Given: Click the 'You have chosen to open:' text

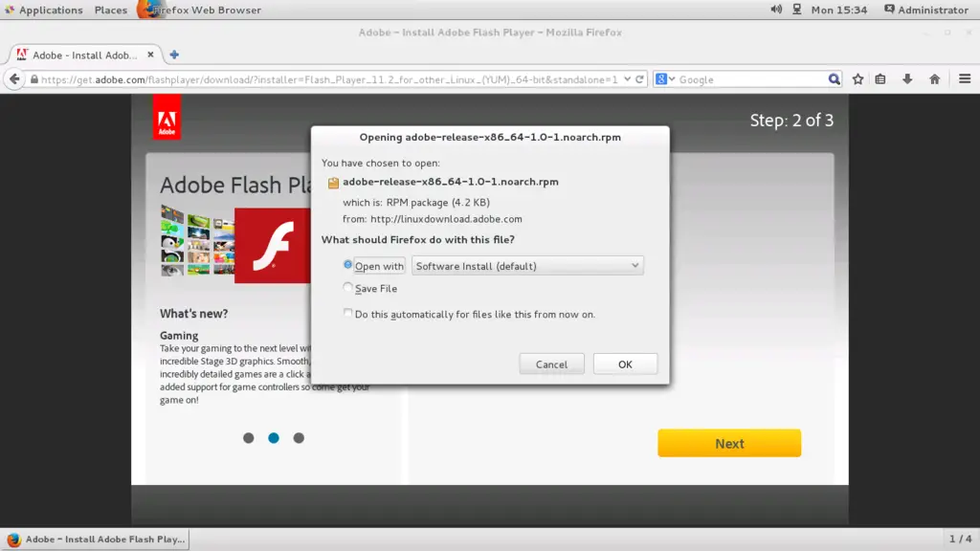Looking at the screenshot, I should [381, 163].
